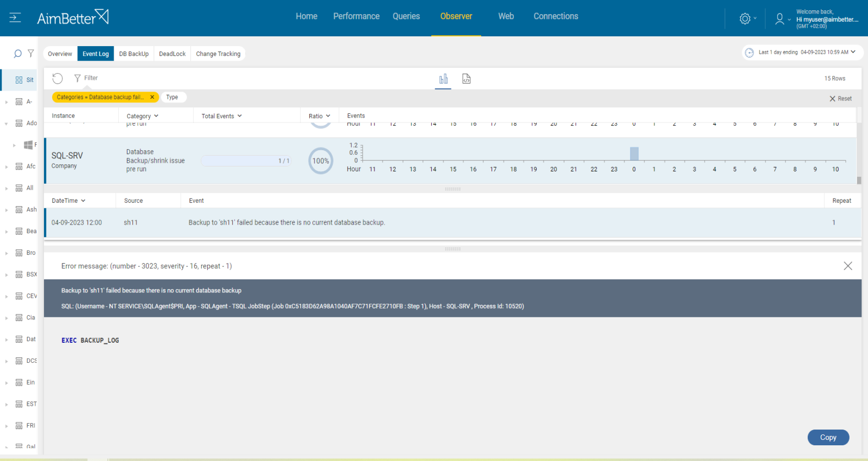Click the FRI server icon in sidebar
The height and width of the screenshot is (461, 868).
point(19,426)
